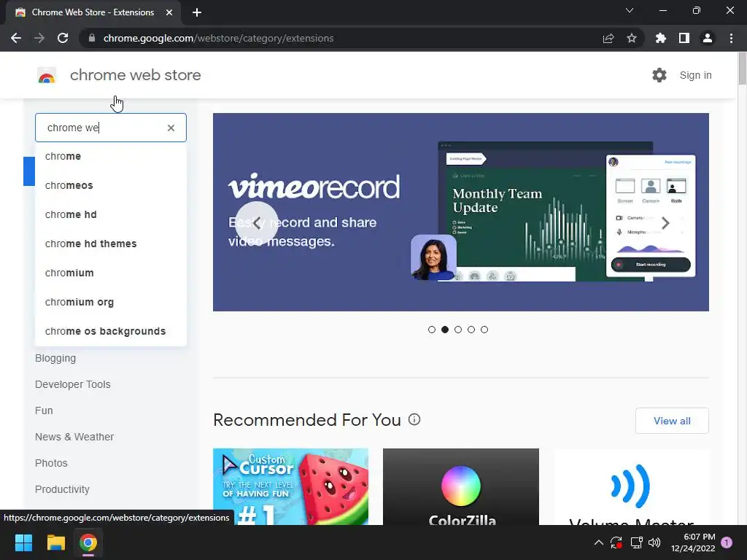Open Fun category
747x560 pixels.
point(44,411)
